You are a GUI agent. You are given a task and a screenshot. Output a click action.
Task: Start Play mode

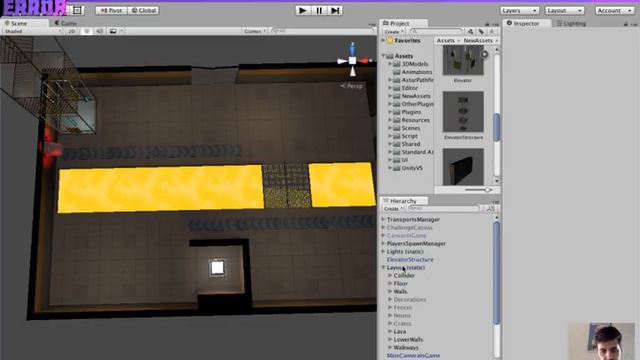pyautogui.click(x=302, y=11)
